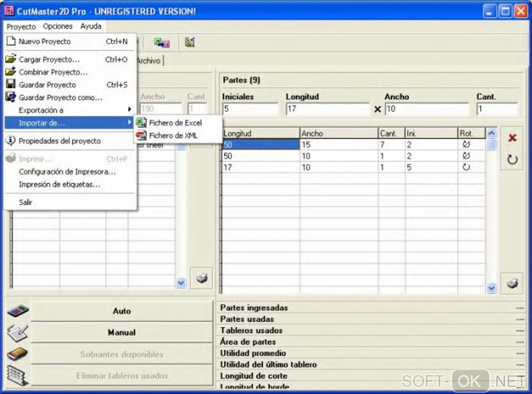
Task: Click the Fichero de XML icon
Action: pos(141,136)
